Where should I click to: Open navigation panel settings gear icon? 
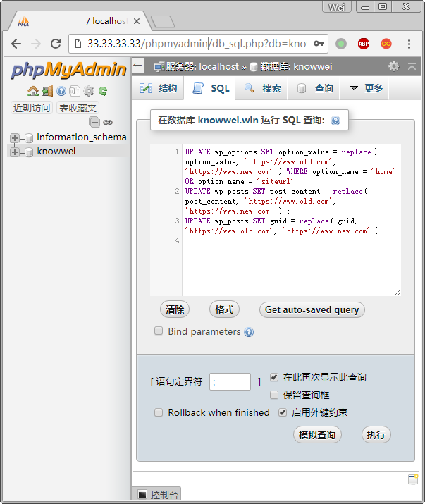[89, 92]
